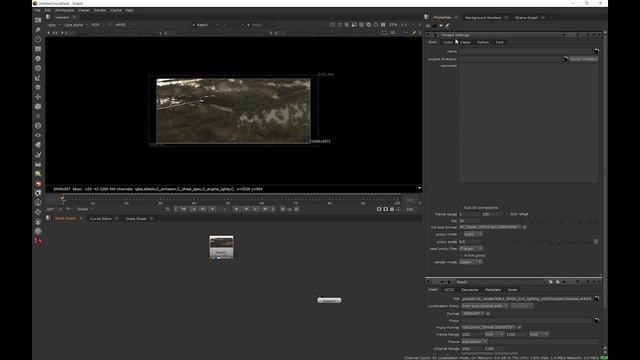Click the Script Directory button
640x360 pixels.
tap(584, 59)
